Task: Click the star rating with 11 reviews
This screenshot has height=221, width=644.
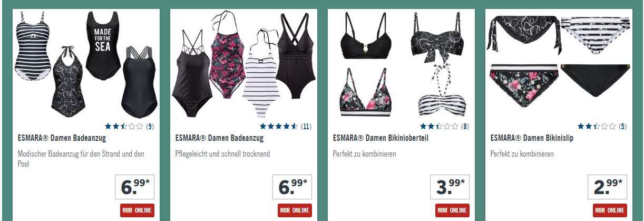Action: tap(286, 126)
